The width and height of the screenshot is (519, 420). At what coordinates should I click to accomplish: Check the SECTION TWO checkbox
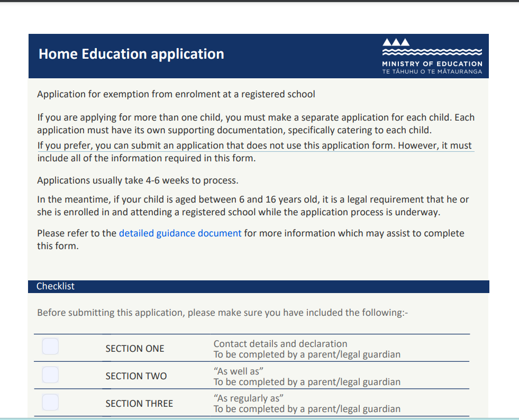(50, 375)
